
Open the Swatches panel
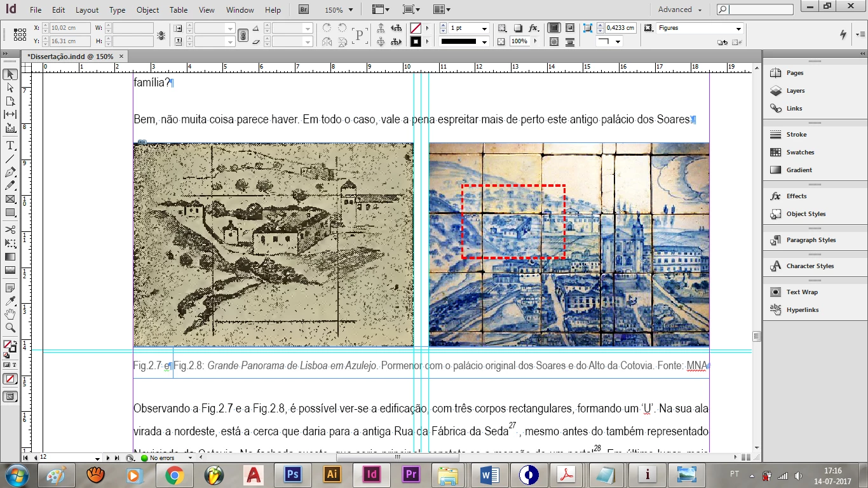[799, 152]
